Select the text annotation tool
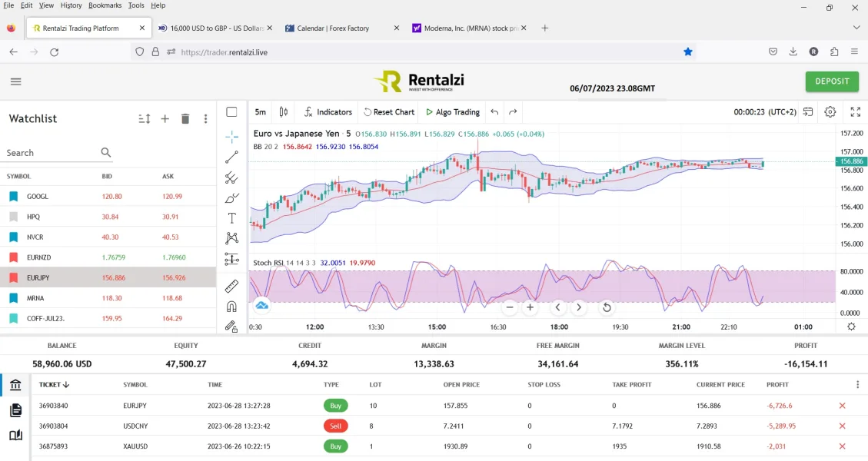This screenshot has height=461, width=868. (231, 218)
